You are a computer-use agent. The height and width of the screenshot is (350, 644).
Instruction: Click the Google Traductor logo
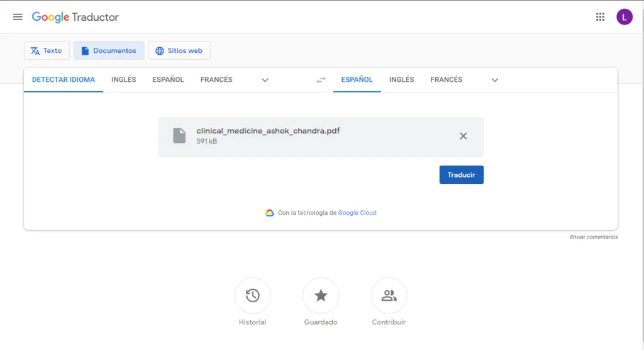pos(75,17)
